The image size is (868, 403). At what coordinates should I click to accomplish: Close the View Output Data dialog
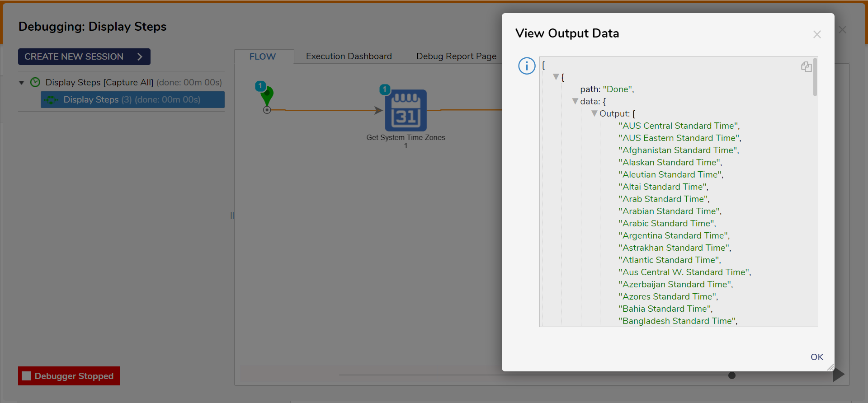click(817, 34)
